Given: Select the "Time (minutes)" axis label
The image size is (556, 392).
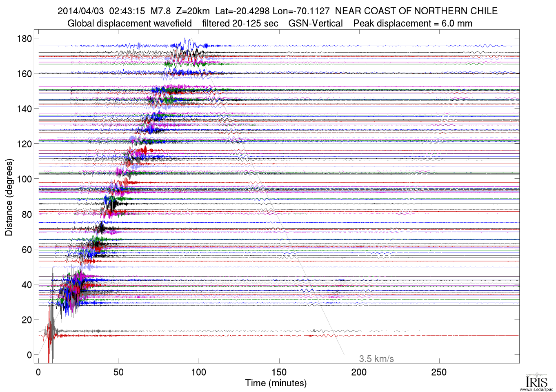Looking at the screenshot, I should [276, 383].
